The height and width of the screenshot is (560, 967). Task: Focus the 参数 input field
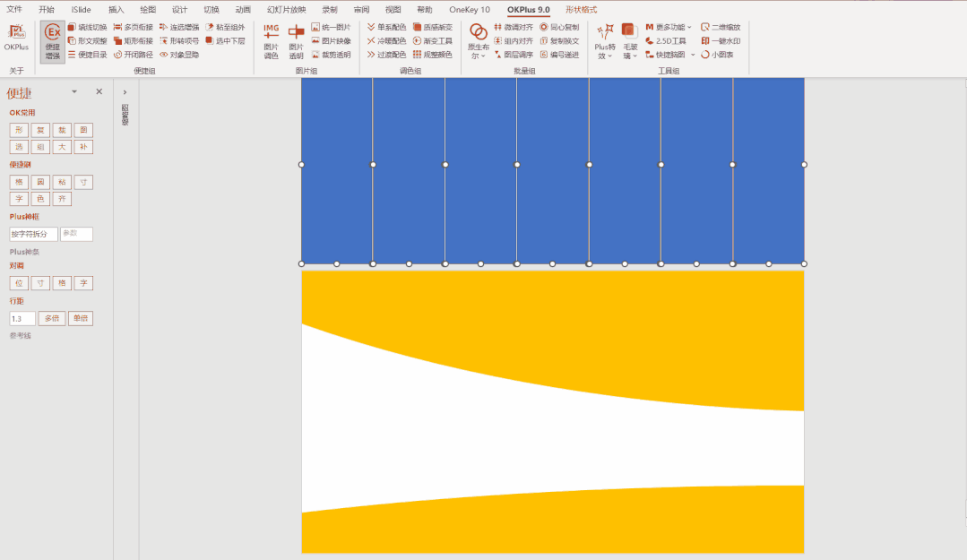click(x=76, y=234)
